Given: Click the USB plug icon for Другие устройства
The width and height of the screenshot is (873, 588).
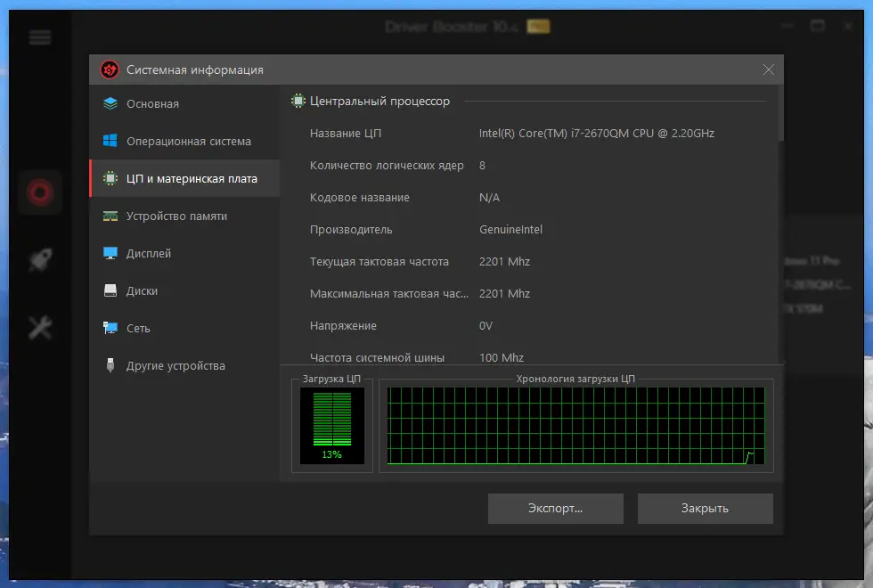Looking at the screenshot, I should [110, 365].
